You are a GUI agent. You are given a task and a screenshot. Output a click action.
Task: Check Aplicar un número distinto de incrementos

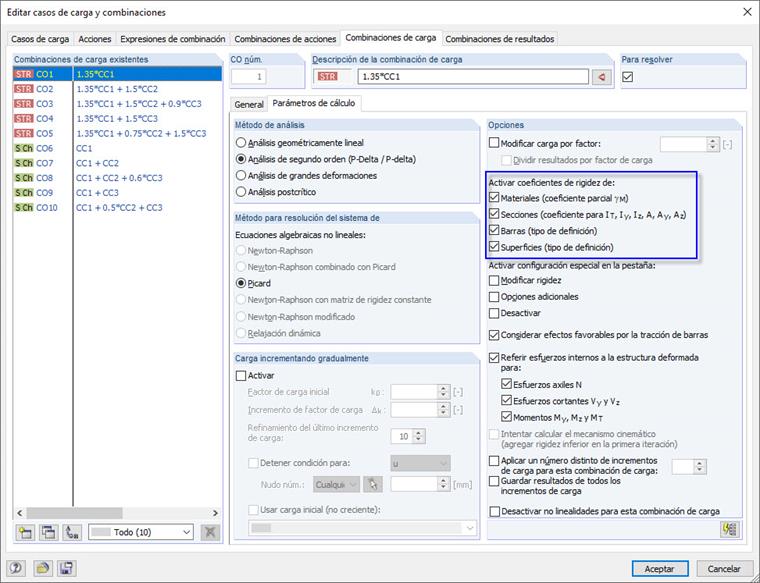(494, 460)
